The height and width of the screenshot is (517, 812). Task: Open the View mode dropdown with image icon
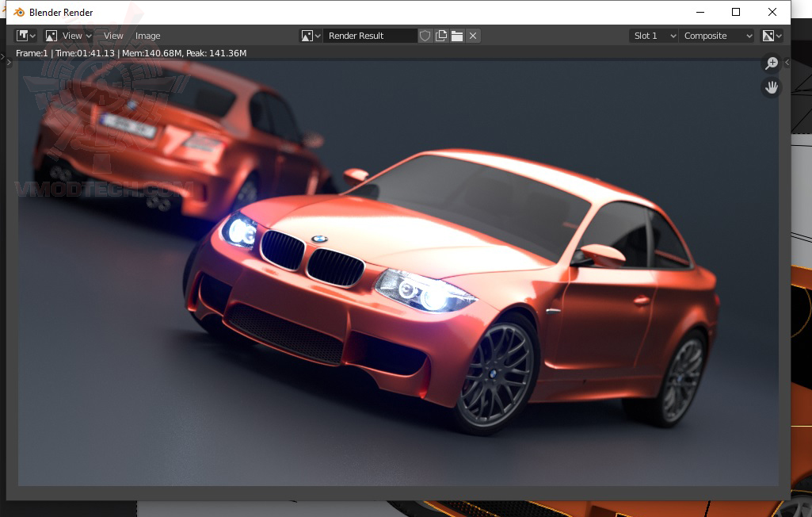coord(68,36)
